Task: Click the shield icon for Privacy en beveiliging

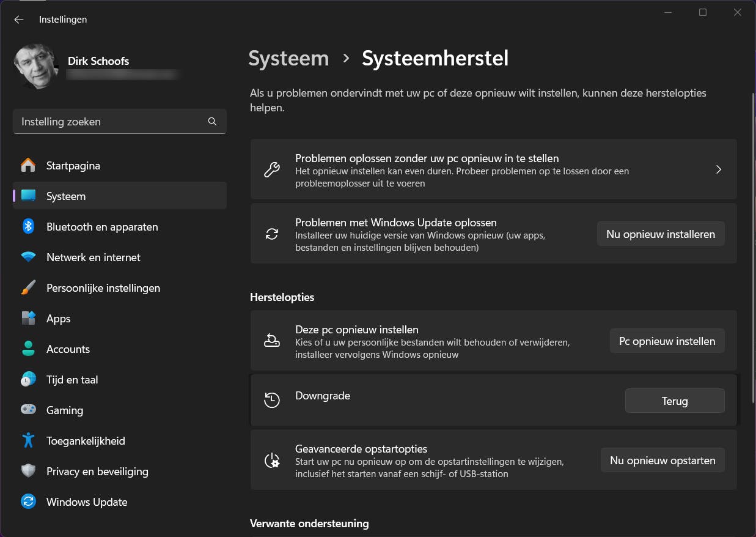Action: point(28,472)
